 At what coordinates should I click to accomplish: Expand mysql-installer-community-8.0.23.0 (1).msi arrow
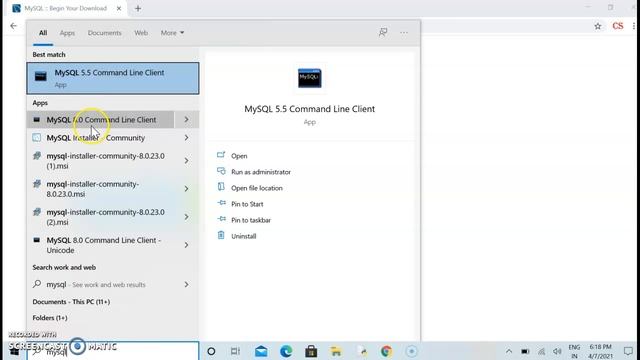coord(187,161)
